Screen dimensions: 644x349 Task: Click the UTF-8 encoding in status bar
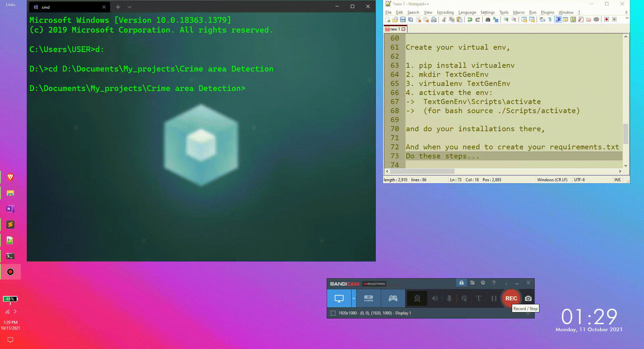(x=579, y=180)
